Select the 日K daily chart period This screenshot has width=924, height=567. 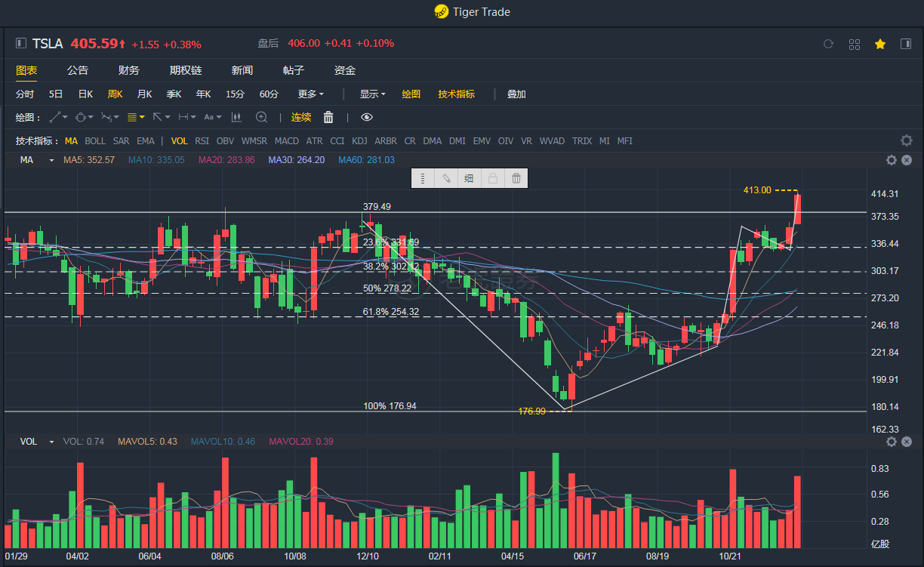click(x=85, y=94)
